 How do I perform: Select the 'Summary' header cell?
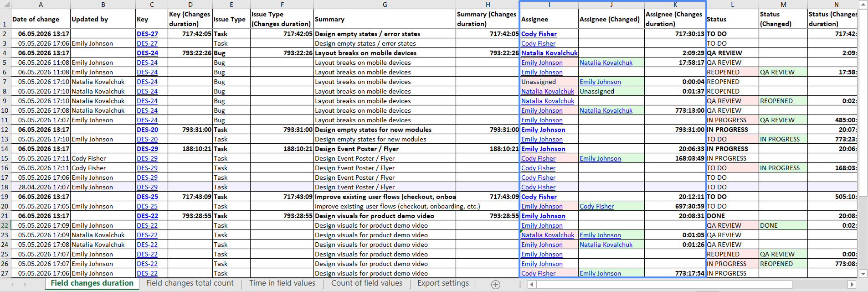point(385,19)
